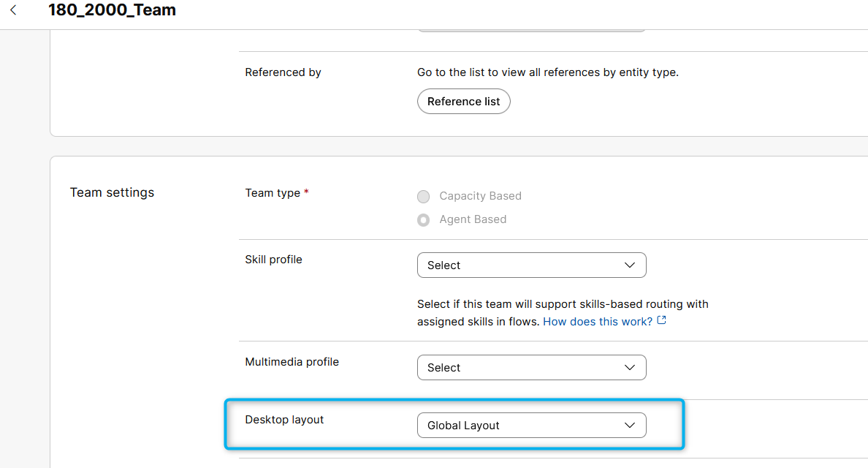Click the chevron arrow in the Skill profile field
This screenshot has width=868, height=468.
pyautogui.click(x=630, y=265)
